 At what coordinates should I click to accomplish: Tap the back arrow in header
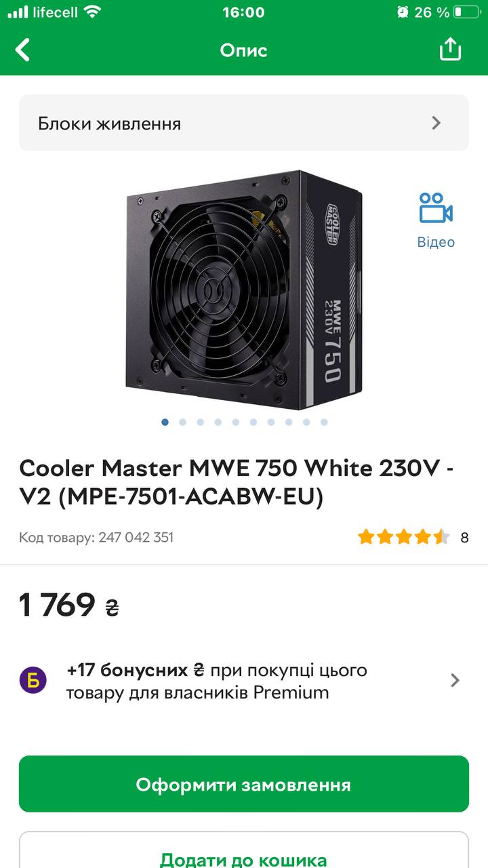tap(23, 50)
